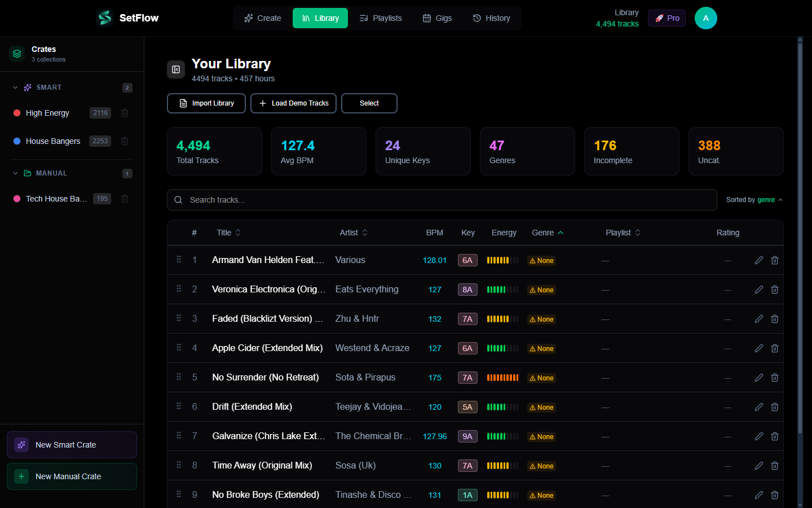This screenshot has width=812, height=508.
Task: Open the Sorted by genre dropdown
Action: pos(754,199)
